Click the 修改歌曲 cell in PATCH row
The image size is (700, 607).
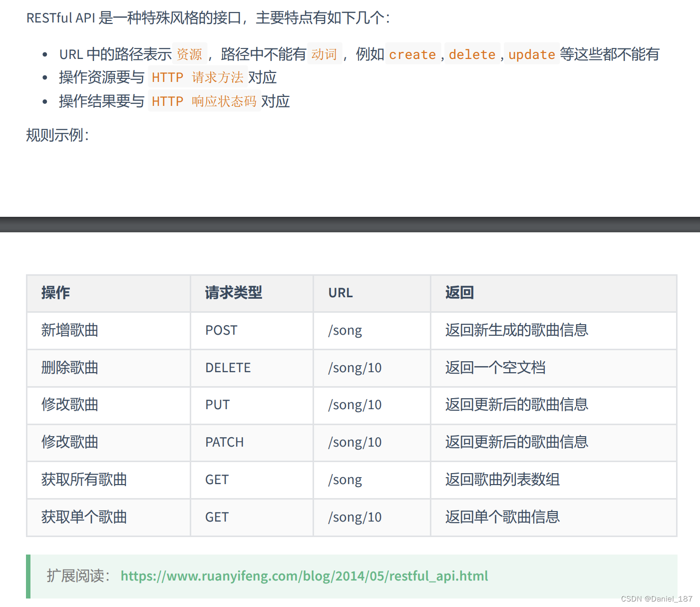[x=108, y=442]
